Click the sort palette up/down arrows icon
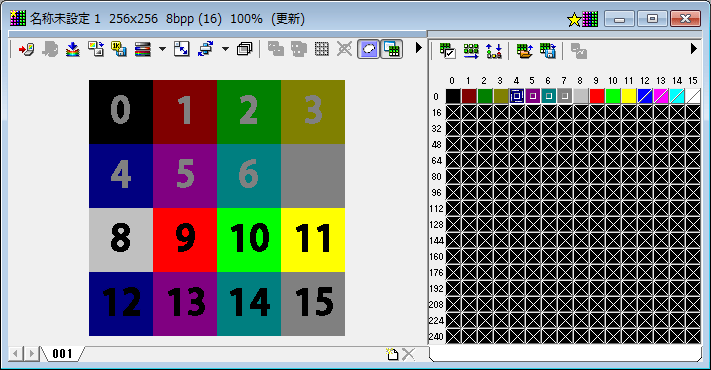Screen dimensions: 711x370 click(x=494, y=51)
